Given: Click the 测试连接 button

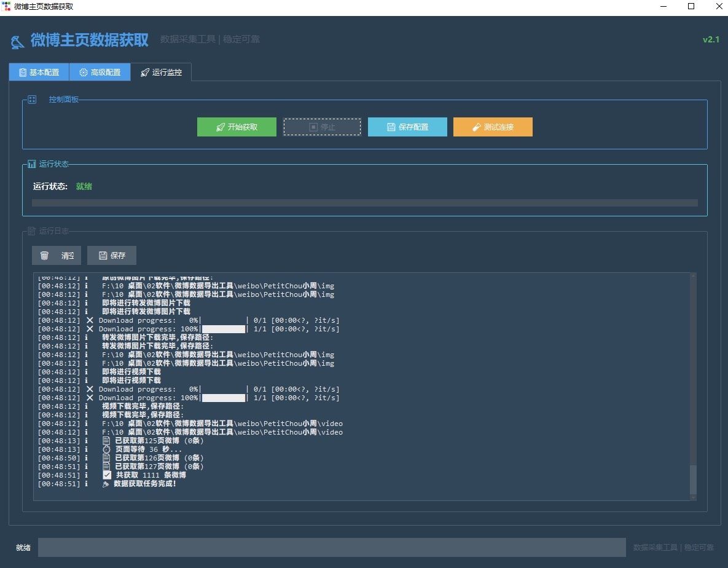Looking at the screenshot, I should pos(493,127).
